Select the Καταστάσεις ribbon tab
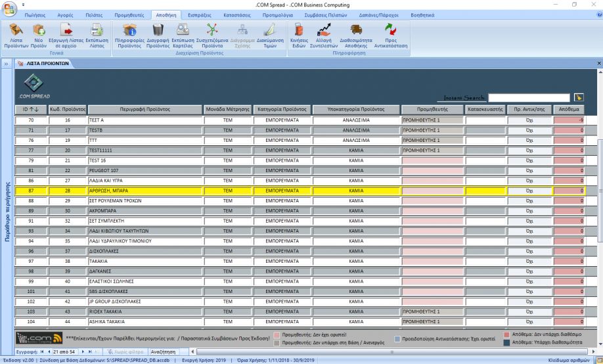603x364 pixels. tap(237, 15)
